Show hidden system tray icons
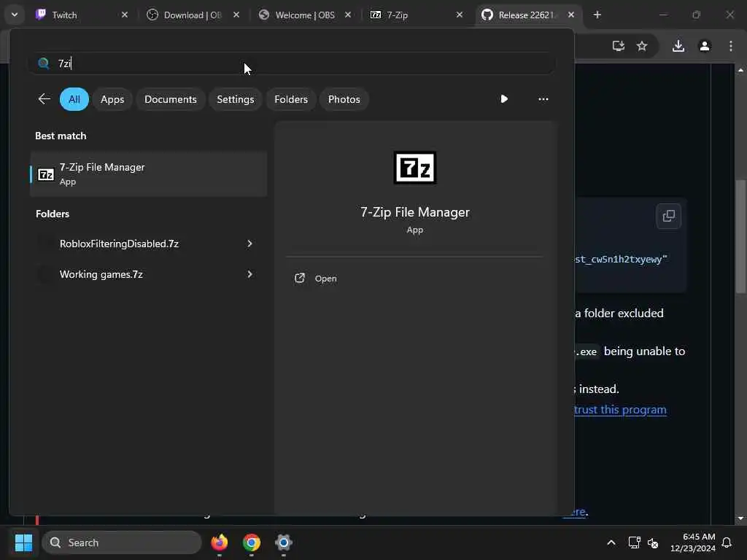The width and height of the screenshot is (747, 560). [x=611, y=542]
